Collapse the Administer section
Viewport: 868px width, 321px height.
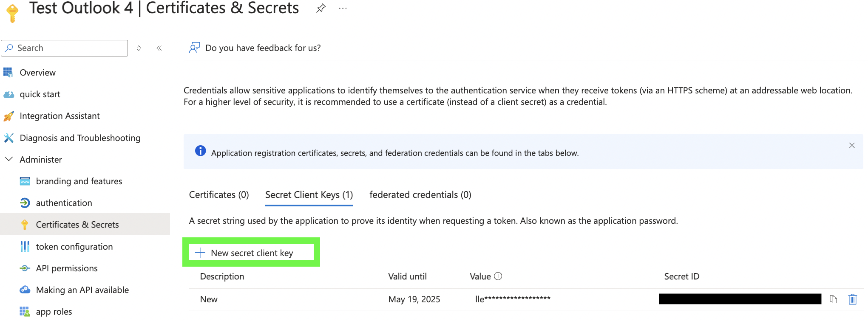click(x=9, y=159)
